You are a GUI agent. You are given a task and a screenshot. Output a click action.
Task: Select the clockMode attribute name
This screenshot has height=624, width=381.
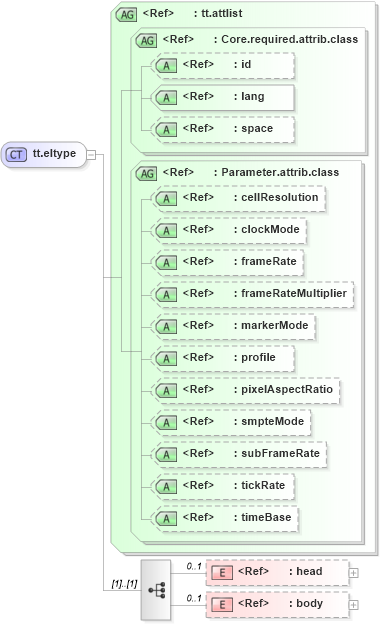pyautogui.click(x=270, y=230)
